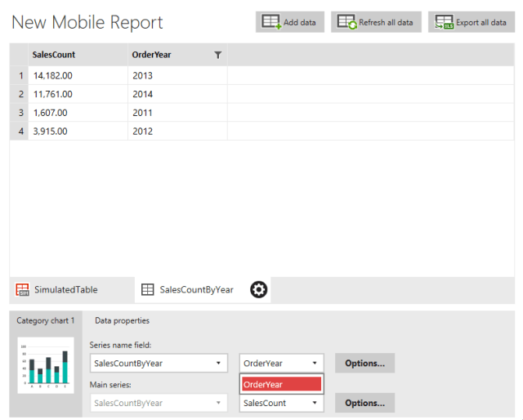
Task: Expand the Series name SalesCountByYear dropdown
Action: (x=159, y=363)
